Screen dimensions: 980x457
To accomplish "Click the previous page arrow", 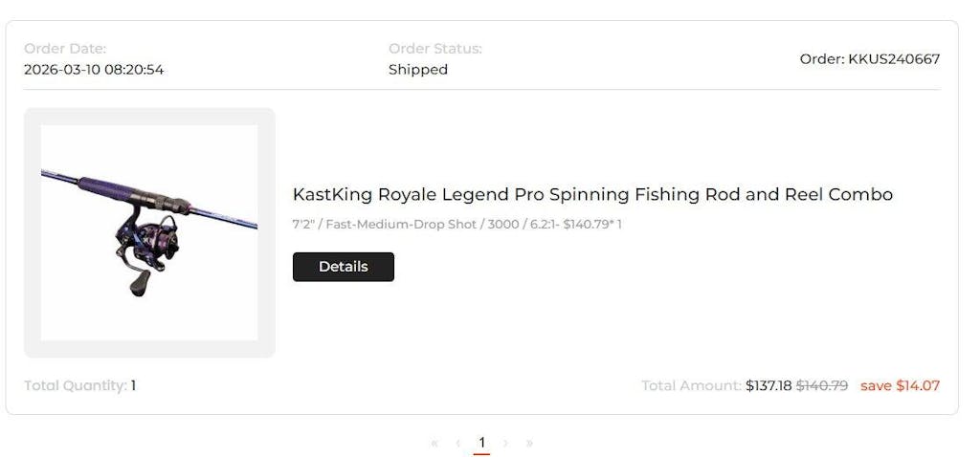I will pos(458,443).
